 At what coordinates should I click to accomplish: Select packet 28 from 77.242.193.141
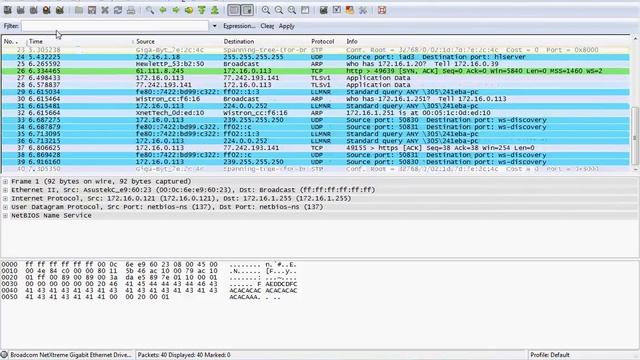pyautogui.click(x=316, y=85)
